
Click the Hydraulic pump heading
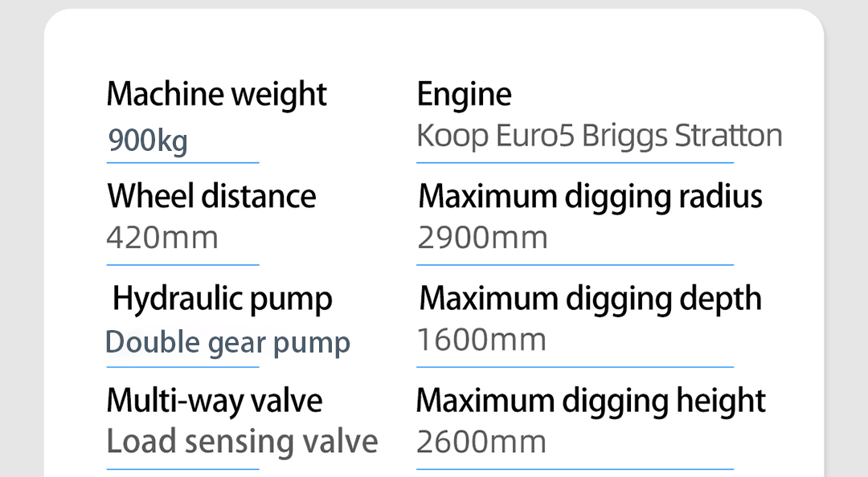pos(222,300)
